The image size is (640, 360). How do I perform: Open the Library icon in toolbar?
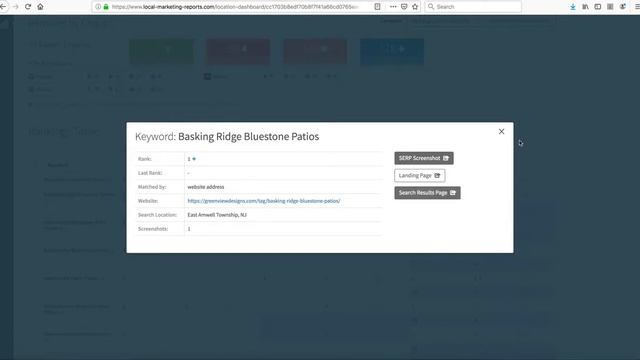[x=585, y=7]
